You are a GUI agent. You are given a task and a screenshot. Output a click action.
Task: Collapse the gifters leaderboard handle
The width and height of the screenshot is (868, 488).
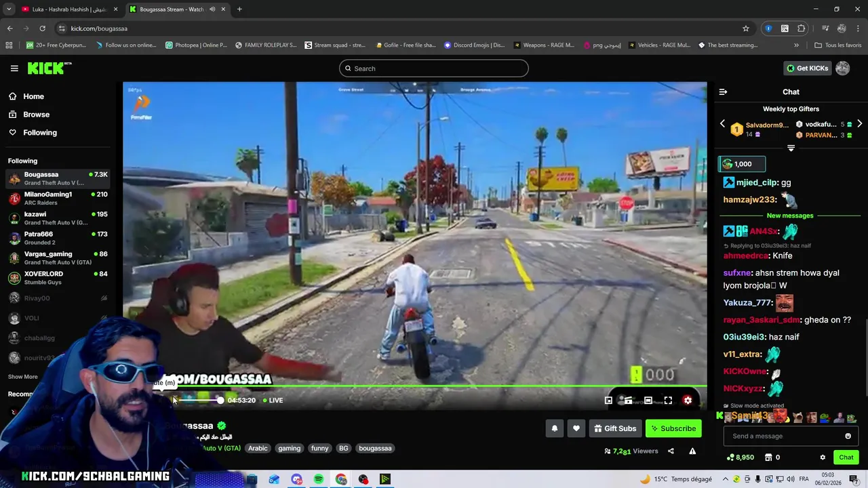[x=791, y=148]
